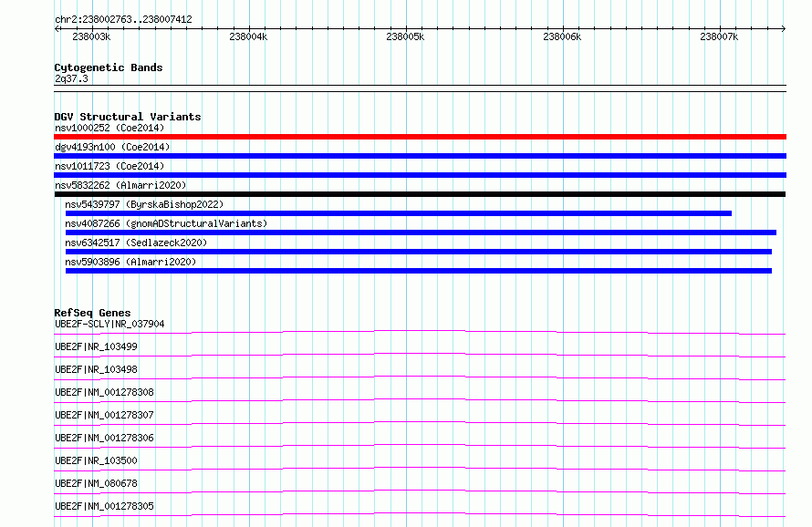This screenshot has height=527, width=812.
Task: Select the blue dgv4193n100 variant bar
Action: [420, 156]
